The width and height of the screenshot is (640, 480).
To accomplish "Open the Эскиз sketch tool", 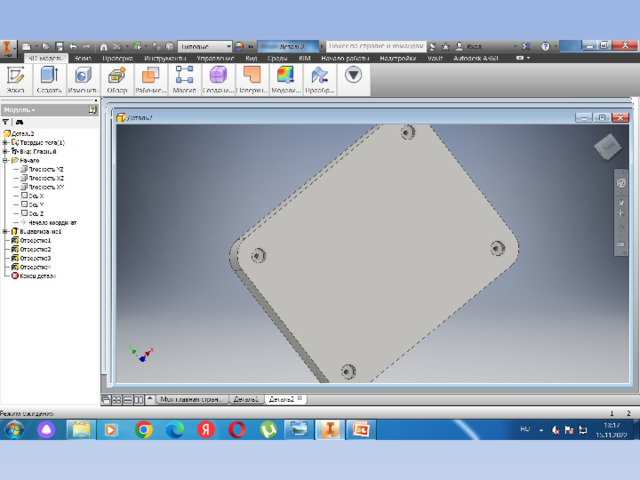I will (16, 80).
